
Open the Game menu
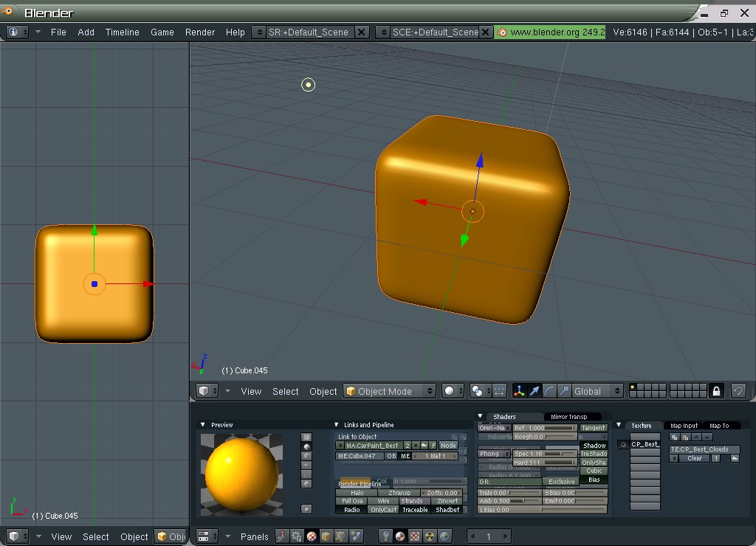click(162, 32)
